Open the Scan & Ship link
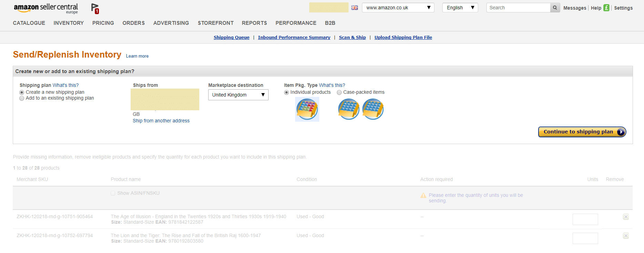Image resolution: width=644 pixels, height=253 pixels. click(352, 38)
